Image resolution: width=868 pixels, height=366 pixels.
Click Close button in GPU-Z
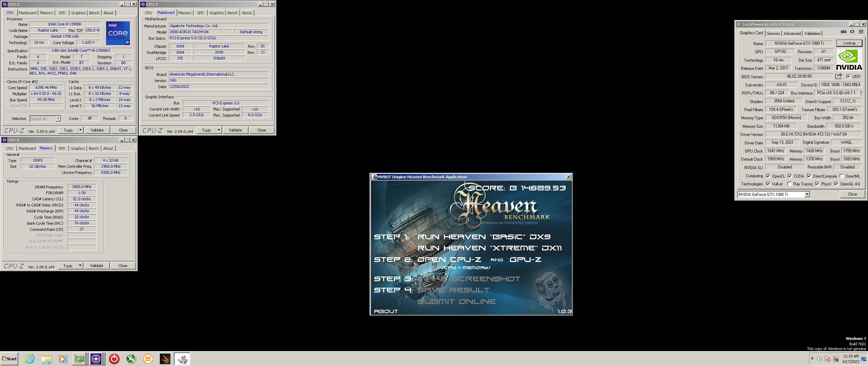click(x=852, y=194)
